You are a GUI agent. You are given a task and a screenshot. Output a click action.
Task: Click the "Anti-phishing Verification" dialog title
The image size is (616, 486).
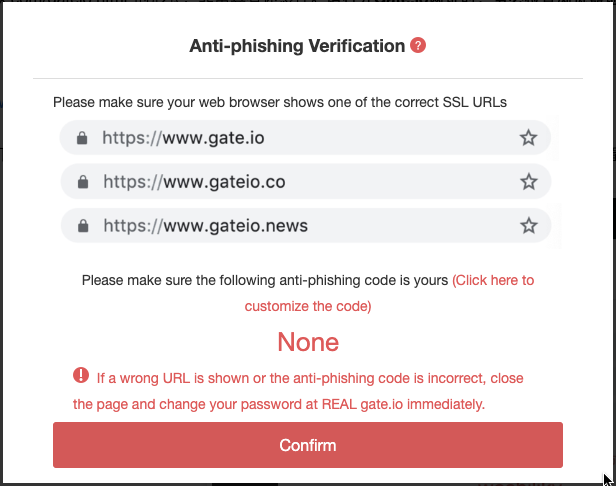297,46
